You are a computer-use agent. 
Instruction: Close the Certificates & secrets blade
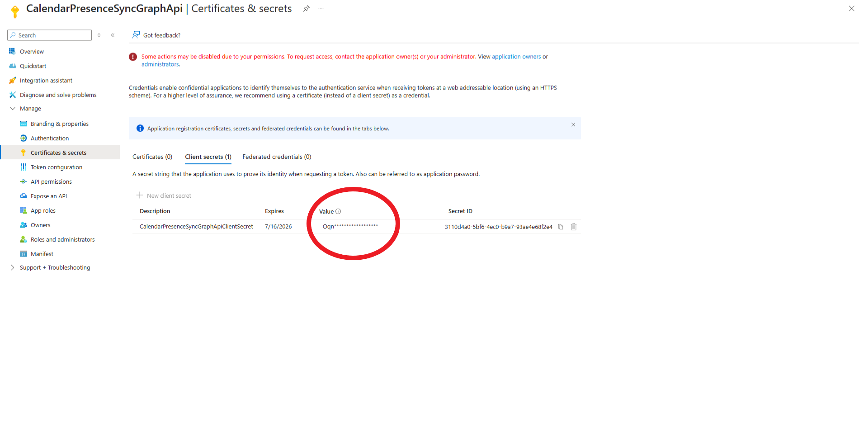(852, 9)
